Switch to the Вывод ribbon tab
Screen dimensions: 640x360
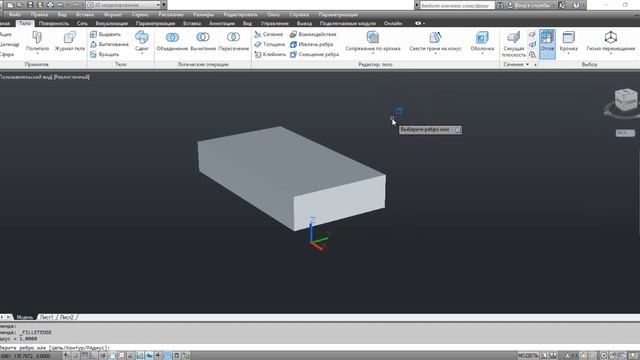304,23
